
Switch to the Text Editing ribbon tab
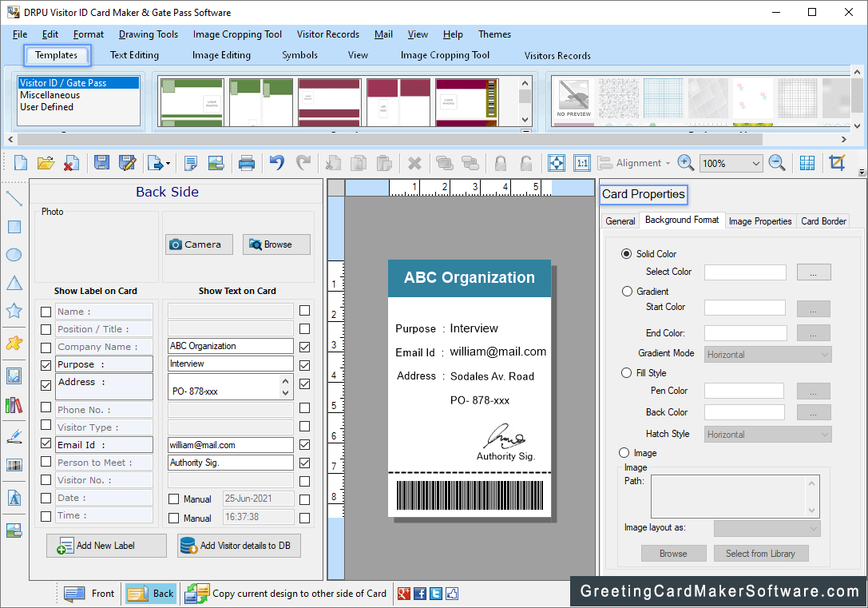134,55
